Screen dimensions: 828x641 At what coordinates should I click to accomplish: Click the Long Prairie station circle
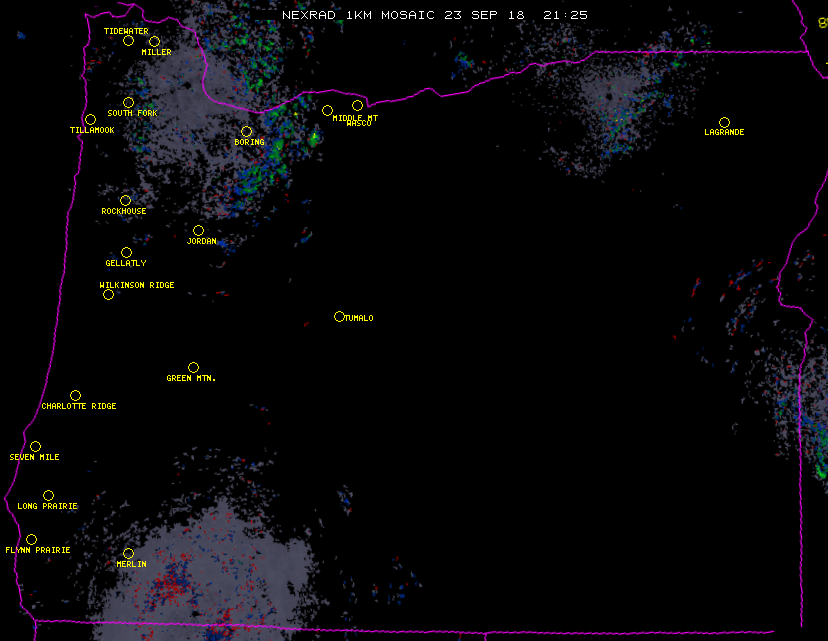[x=48, y=495]
